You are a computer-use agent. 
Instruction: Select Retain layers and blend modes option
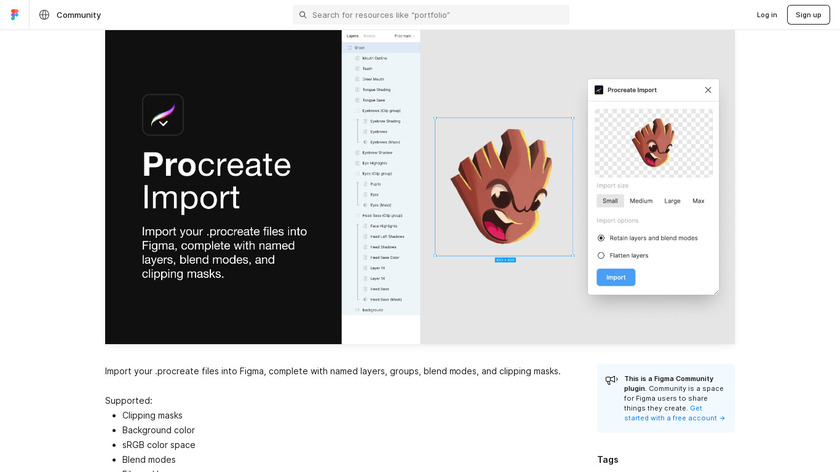tap(647, 238)
